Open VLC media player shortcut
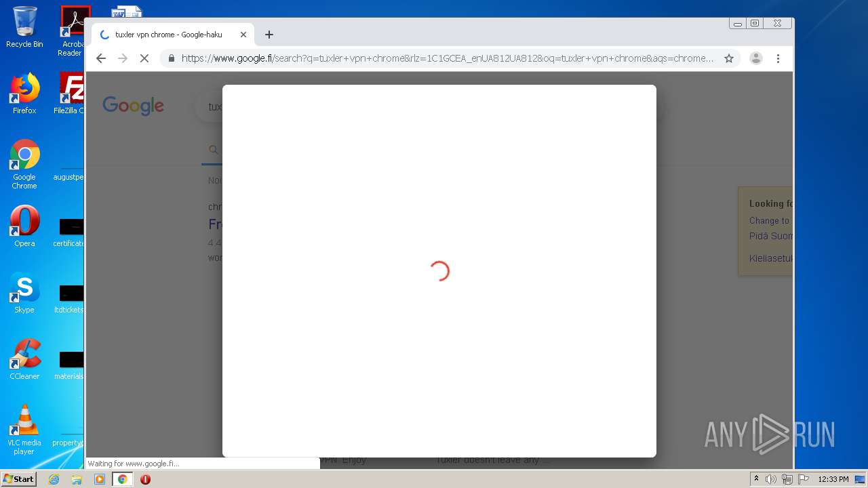The height and width of the screenshot is (488, 868). pos(24,430)
